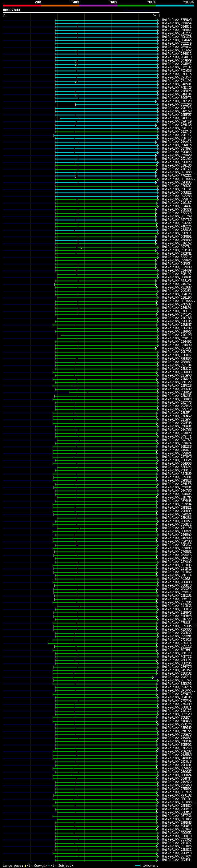Click the white query sequence bar
197x868 pixels.
pyautogui.click(x=81, y=13)
